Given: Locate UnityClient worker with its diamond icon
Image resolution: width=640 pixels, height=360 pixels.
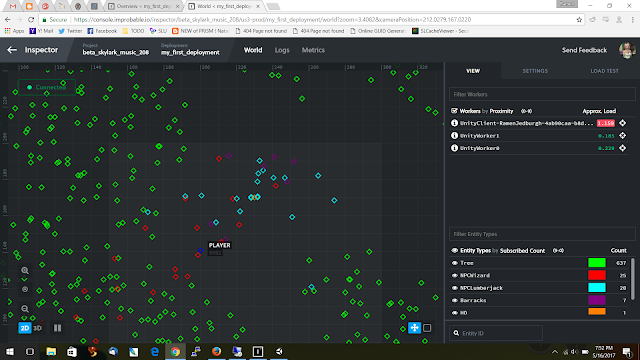Looking at the screenshot, I should [622, 123].
